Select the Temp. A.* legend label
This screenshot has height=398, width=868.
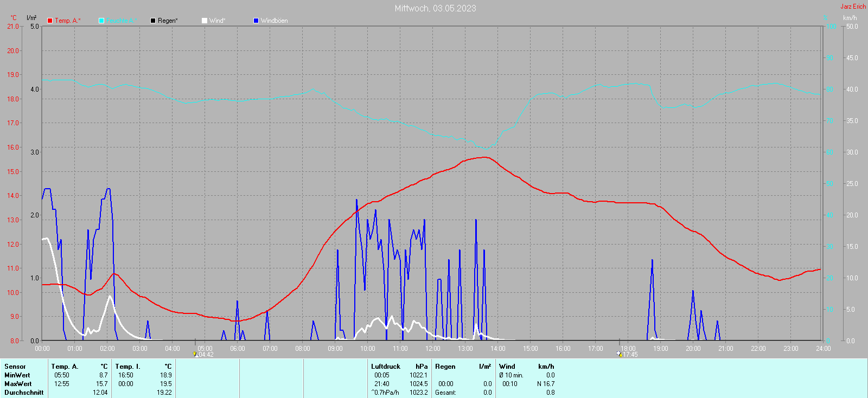tap(68, 21)
